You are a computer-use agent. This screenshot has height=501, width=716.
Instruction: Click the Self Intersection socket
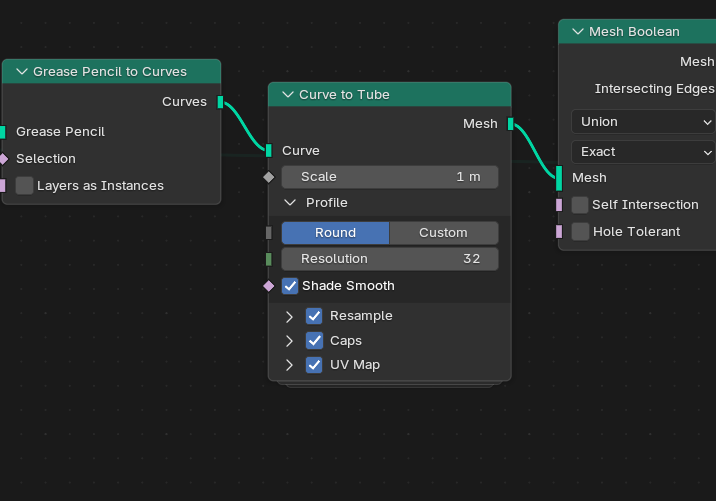point(559,205)
